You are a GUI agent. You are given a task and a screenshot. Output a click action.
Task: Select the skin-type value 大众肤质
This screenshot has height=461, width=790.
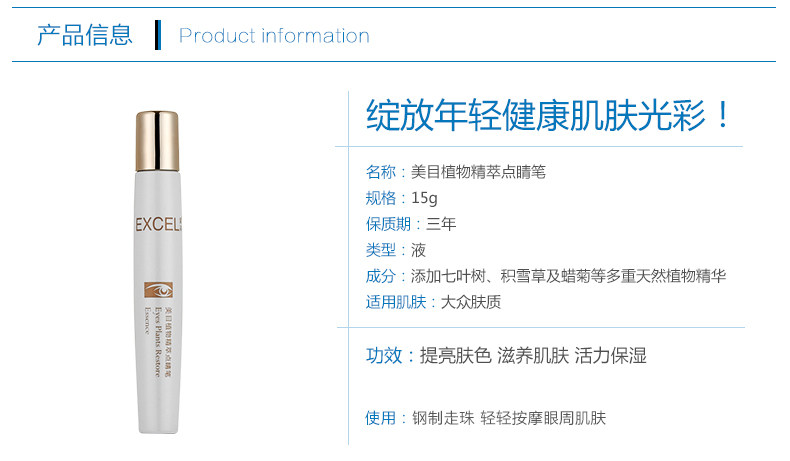point(471,302)
